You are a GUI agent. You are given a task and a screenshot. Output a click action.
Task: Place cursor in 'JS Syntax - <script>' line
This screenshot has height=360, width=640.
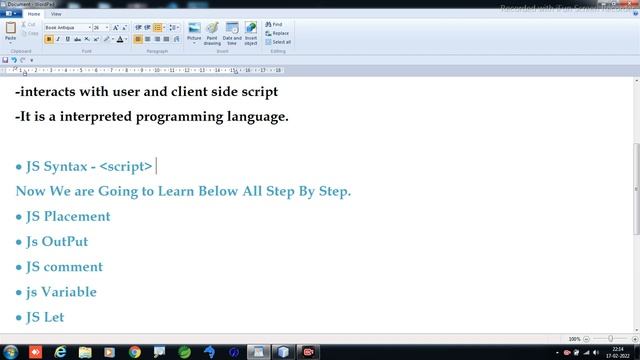pos(89,167)
